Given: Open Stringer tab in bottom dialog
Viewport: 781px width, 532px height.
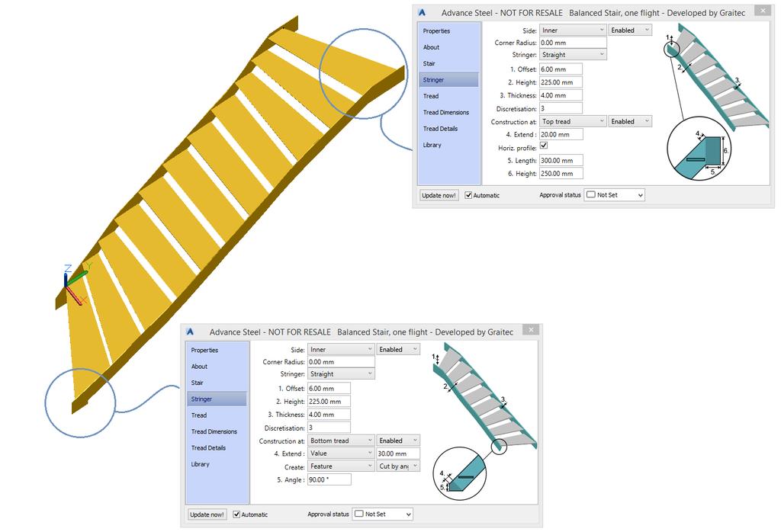Looking at the screenshot, I should [x=217, y=399].
